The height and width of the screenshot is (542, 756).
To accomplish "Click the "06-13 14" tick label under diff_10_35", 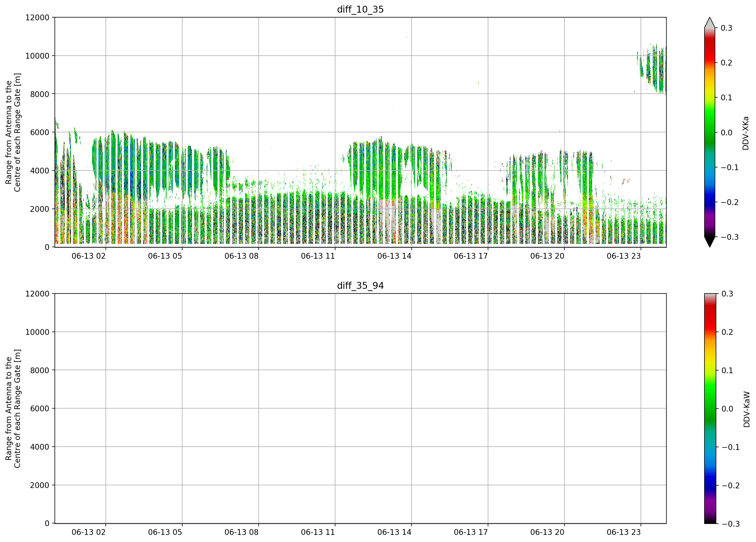I will (x=394, y=256).
